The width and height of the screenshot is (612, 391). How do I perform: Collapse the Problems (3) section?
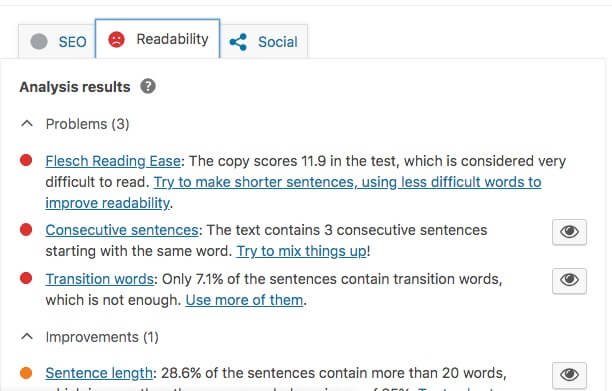click(x=75, y=124)
